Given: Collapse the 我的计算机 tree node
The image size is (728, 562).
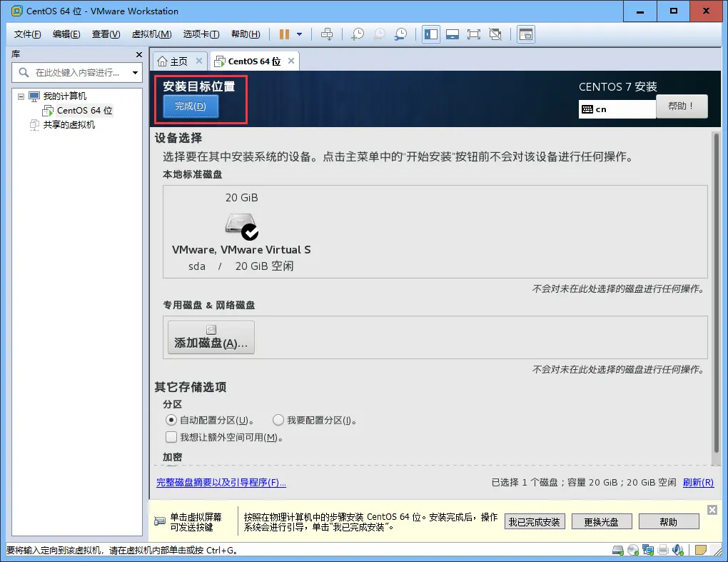Looking at the screenshot, I should 21,96.
